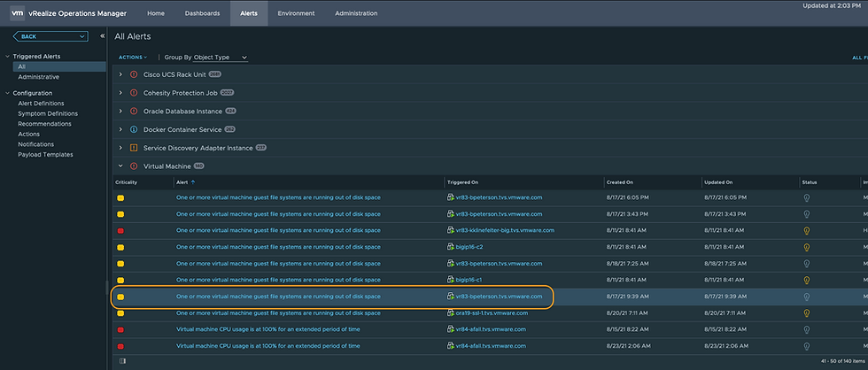Image resolution: width=868 pixels, height=370 pixels.
Task: Click the VMware vm logo icon
Action: coord(17,12)
